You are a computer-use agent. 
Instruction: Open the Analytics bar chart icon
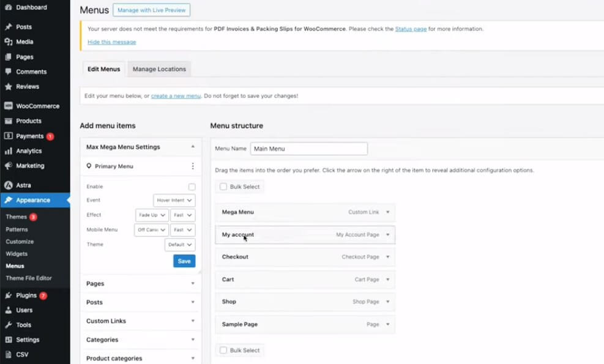8,151
